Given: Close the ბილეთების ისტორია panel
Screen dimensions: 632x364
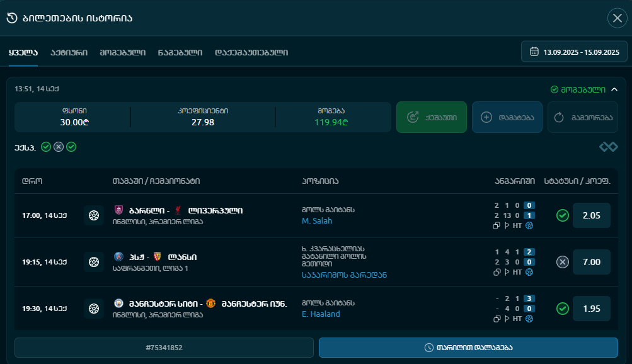Looking at the screenshot, I should [617, 18].
